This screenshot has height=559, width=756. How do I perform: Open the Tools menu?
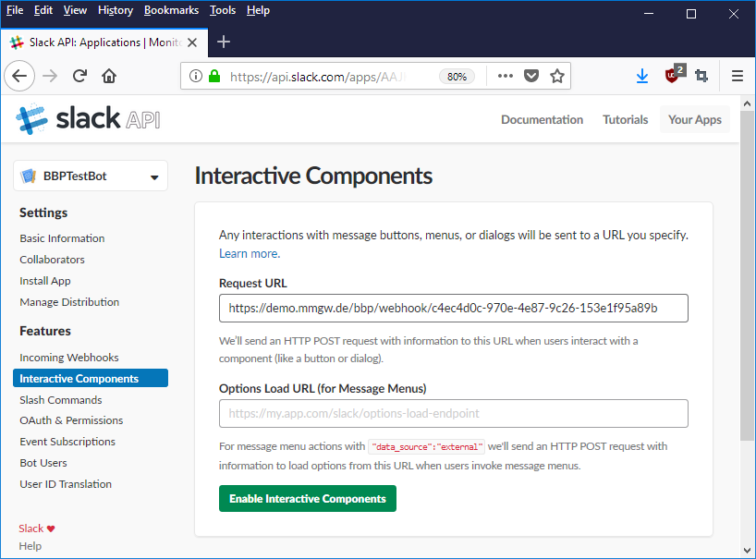(x=222, y=10)
